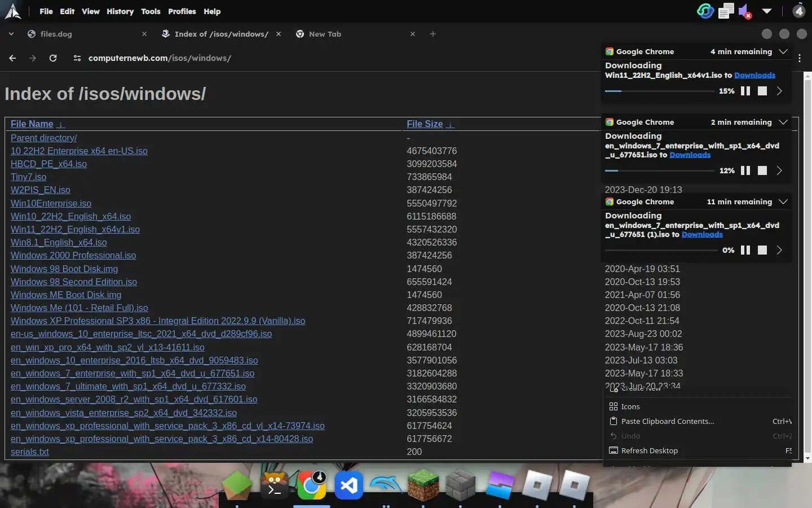The width and height of the screenshot is (812, 508).
Task: Expand the system tray hidden icons arrow
Action: click(x=767, y=11)
